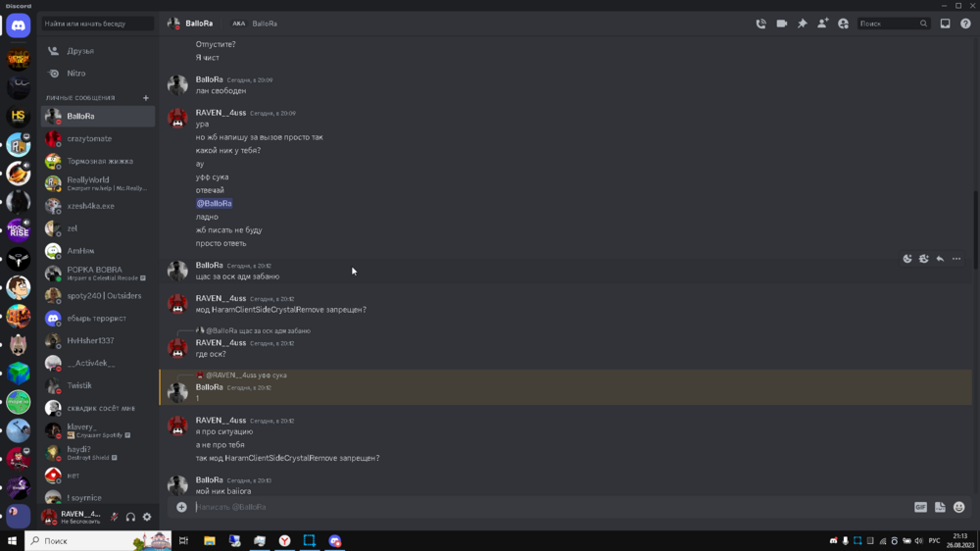Screen dimensions: 980x551
Task: Click the Написать @BalloRa message box
Action: [550, 507]
